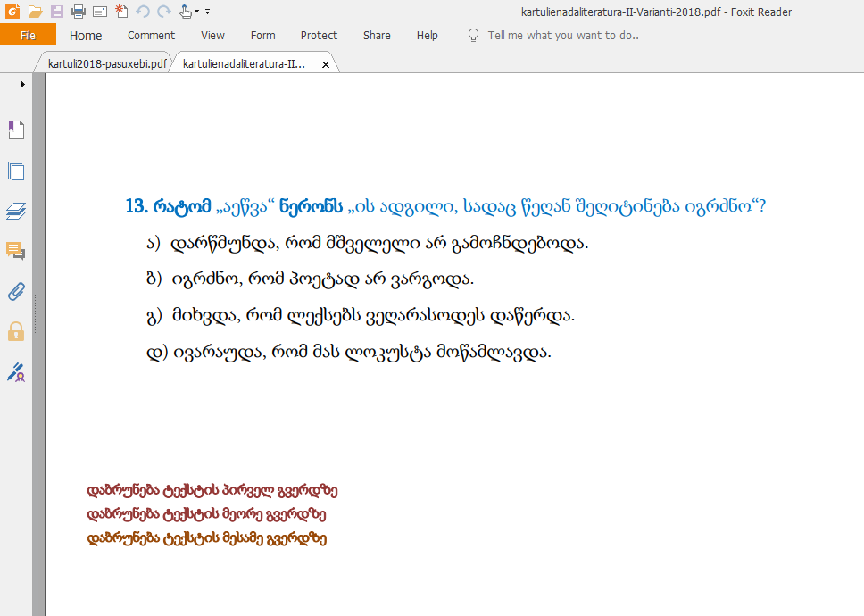Screen dimensions: 864x616
Task: Open the Bookmarks panel
Action: tap(16, 130)
